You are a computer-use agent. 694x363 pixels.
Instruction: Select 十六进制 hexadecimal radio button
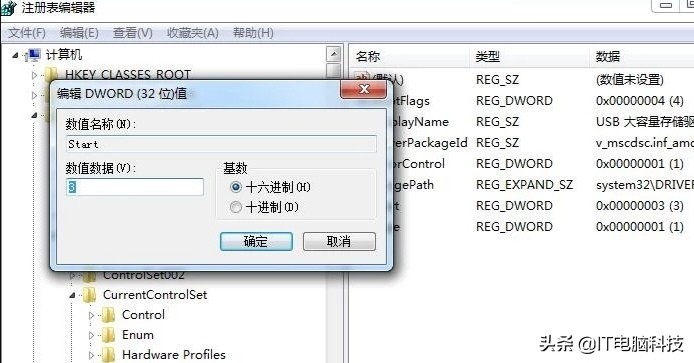point(236,187)
